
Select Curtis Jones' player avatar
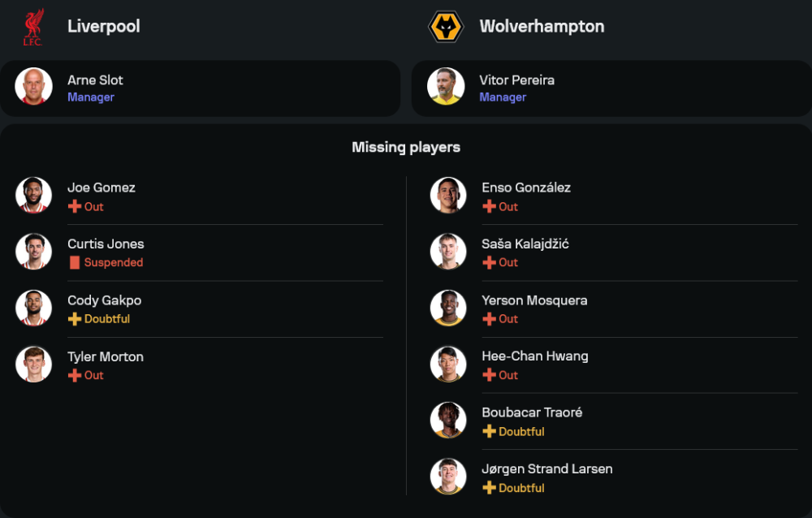click(34, 252)
